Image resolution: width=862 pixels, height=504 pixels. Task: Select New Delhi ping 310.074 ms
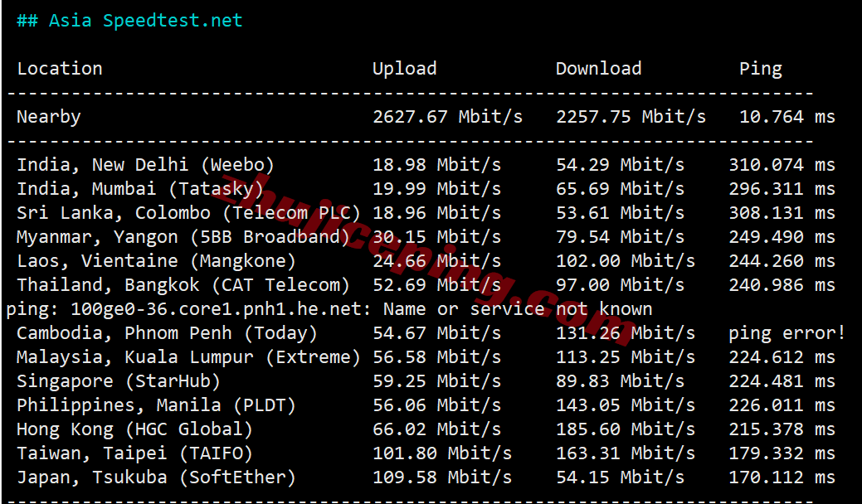[x=782, y=165]
